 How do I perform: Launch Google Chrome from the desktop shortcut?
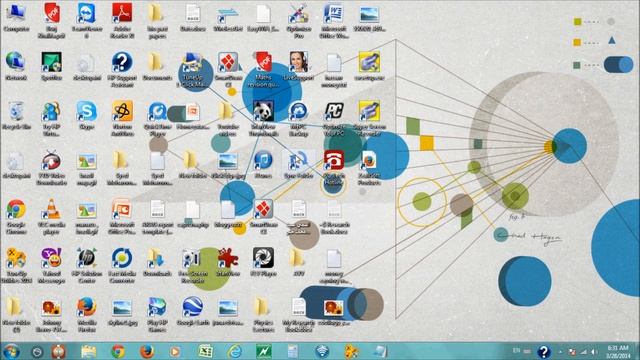coord(16,216)
